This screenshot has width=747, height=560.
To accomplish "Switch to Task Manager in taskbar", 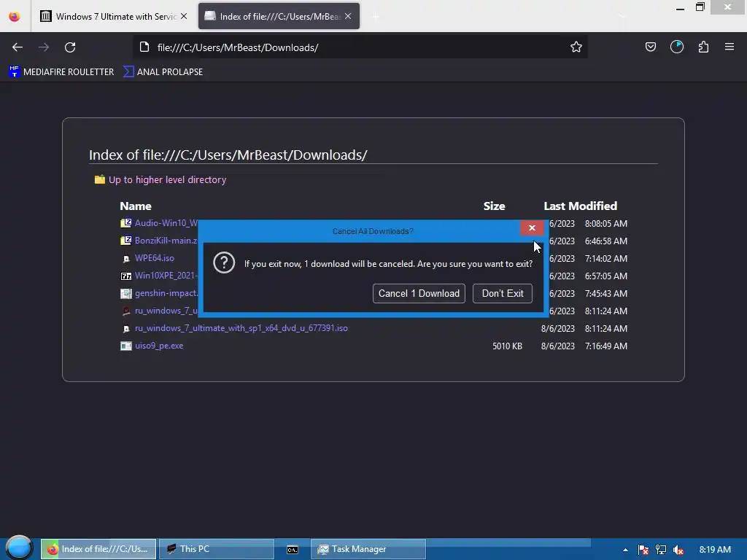I will (368, 549).
